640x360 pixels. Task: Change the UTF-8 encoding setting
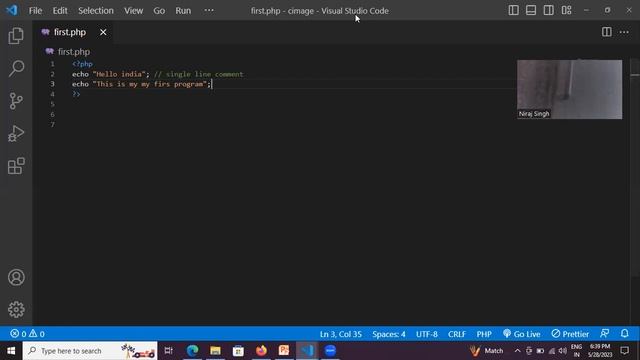click(427, 334)
